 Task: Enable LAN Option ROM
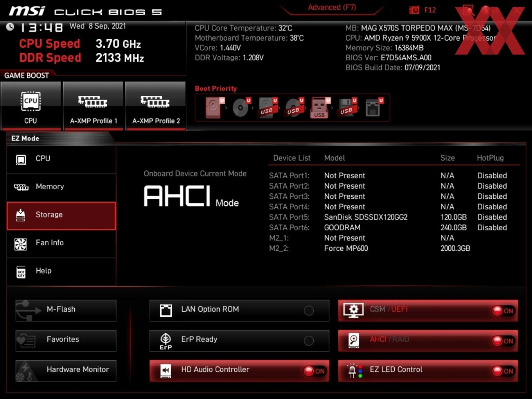(x=309, y=311)
